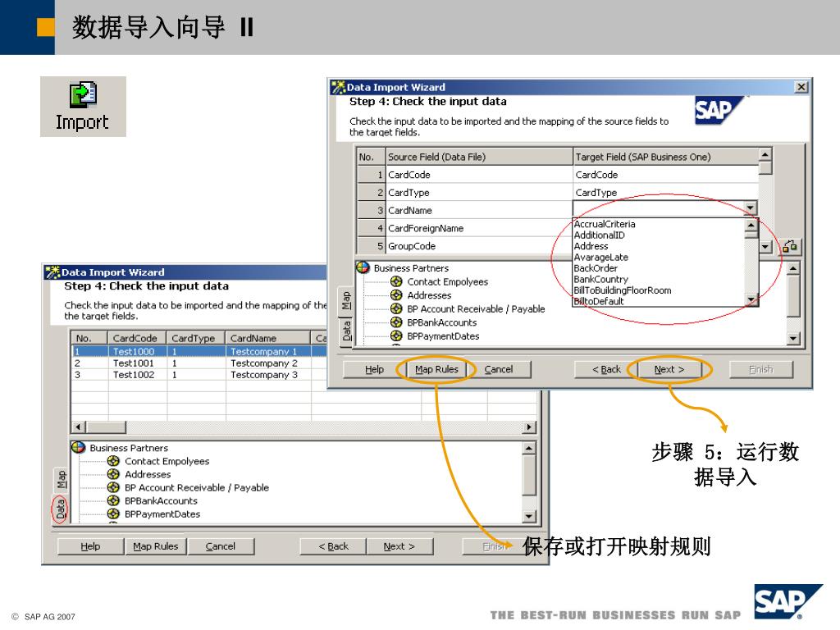Click Cancel button in front wizard
The image size is (840, 630).
coord(499,369)
